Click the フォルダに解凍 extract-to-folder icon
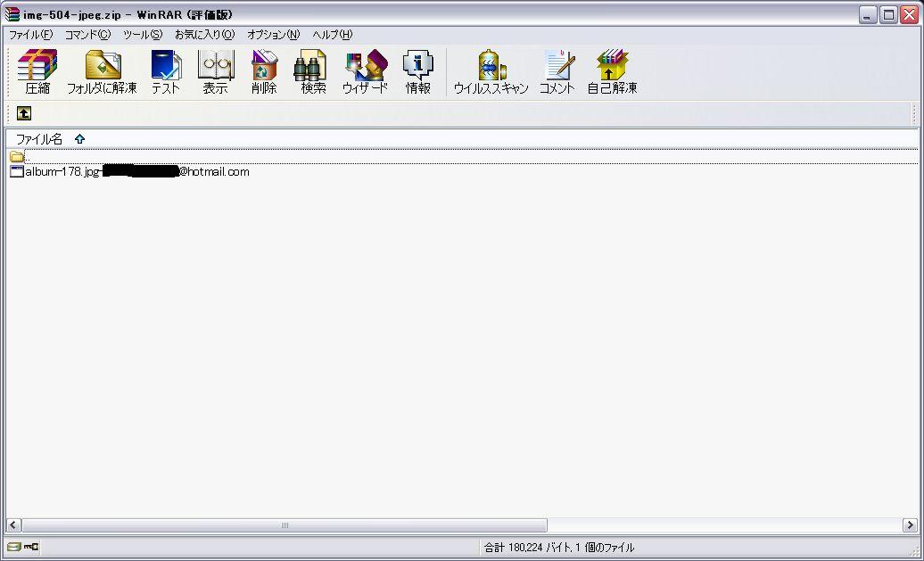The image size is (924, 561). click(x=102, y=72)
